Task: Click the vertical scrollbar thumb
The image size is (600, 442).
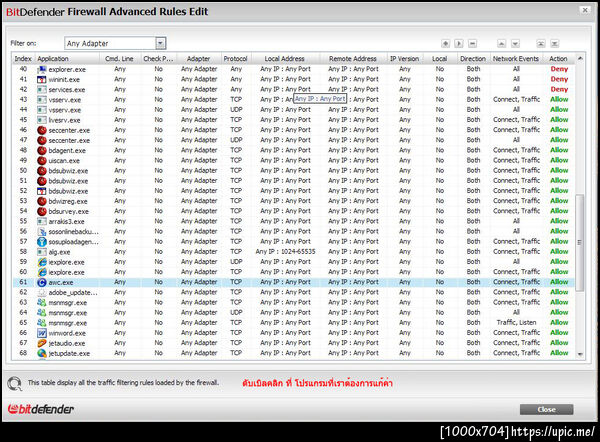Action: click(580, 243)
